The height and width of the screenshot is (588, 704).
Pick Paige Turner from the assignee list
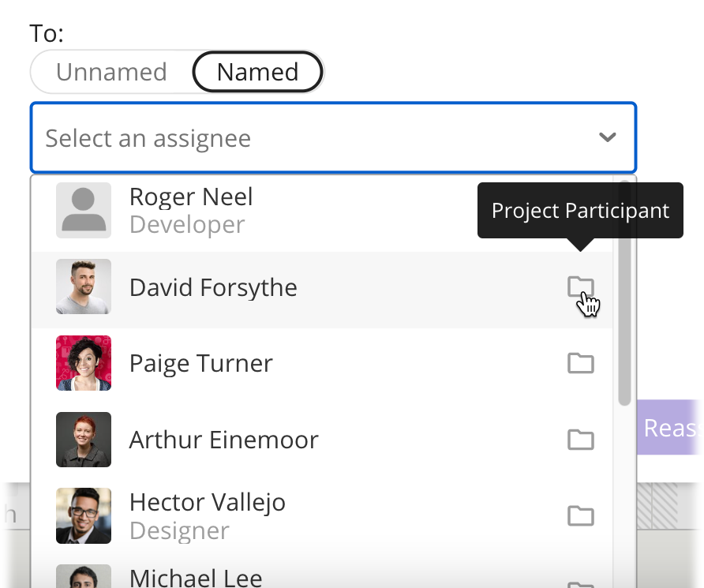(200, 363)
